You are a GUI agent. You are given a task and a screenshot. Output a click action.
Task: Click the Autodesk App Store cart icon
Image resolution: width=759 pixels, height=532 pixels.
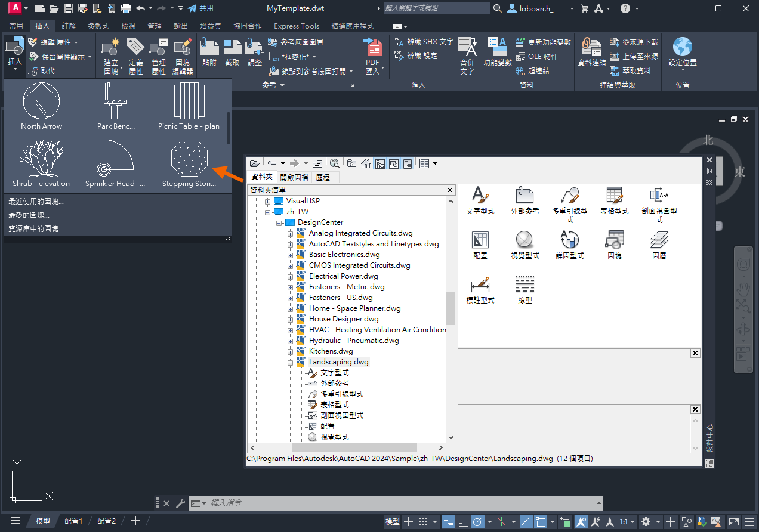(x=585, y=8)
